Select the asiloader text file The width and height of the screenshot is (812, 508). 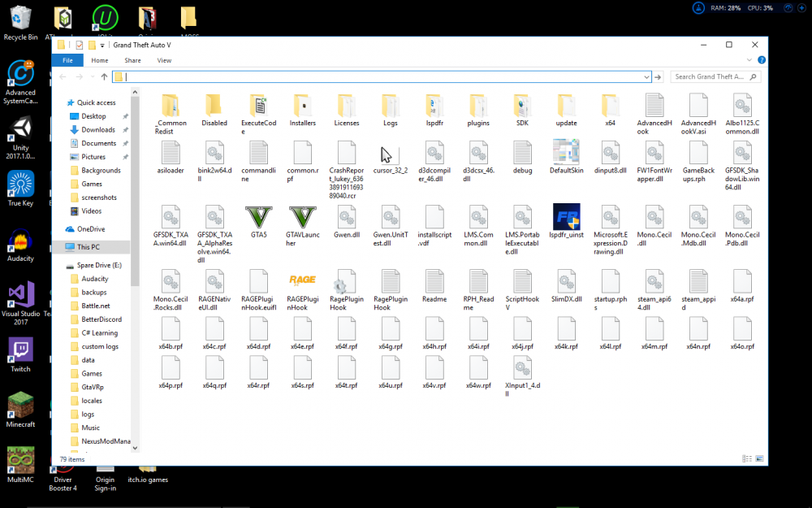171,153
